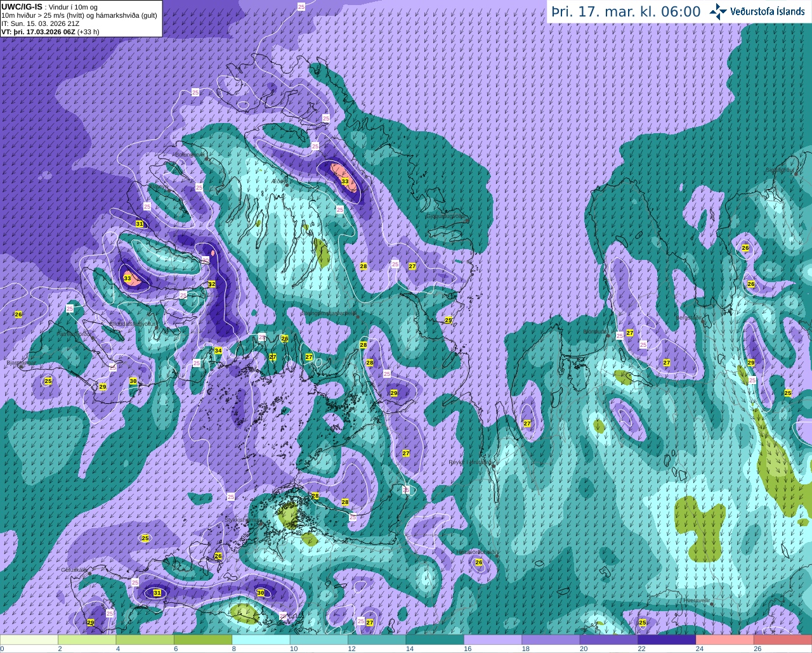
Task: Pick the 24–26 m/s pink legend color
Action: 724,640
